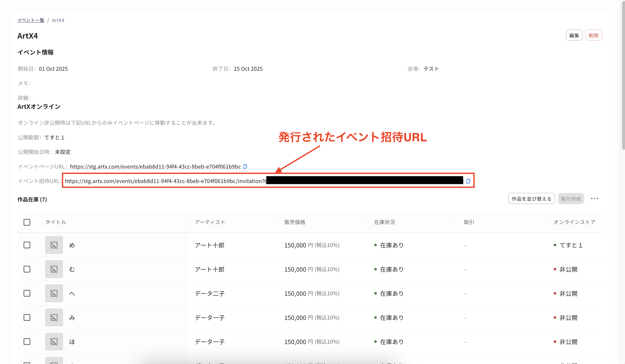Check the row checkbox for artwork み
Screen dimensions: 625x364
tap(27, 317)
